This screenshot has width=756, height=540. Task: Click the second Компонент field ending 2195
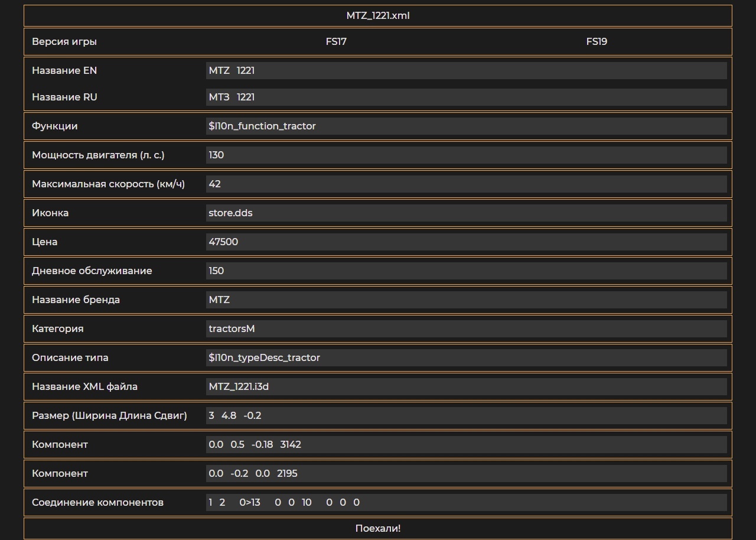(466, 473)
